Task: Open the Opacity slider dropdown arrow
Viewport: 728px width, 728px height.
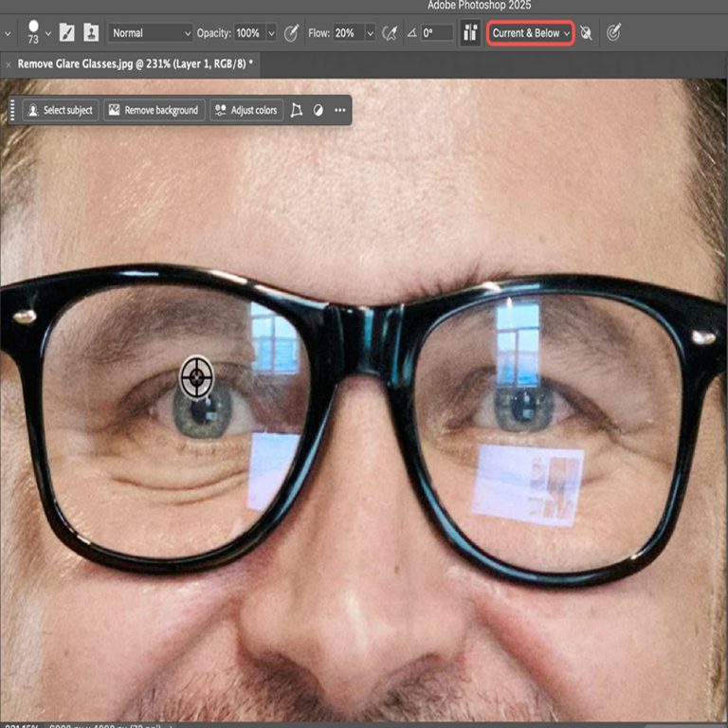Action: pos(272,33)
